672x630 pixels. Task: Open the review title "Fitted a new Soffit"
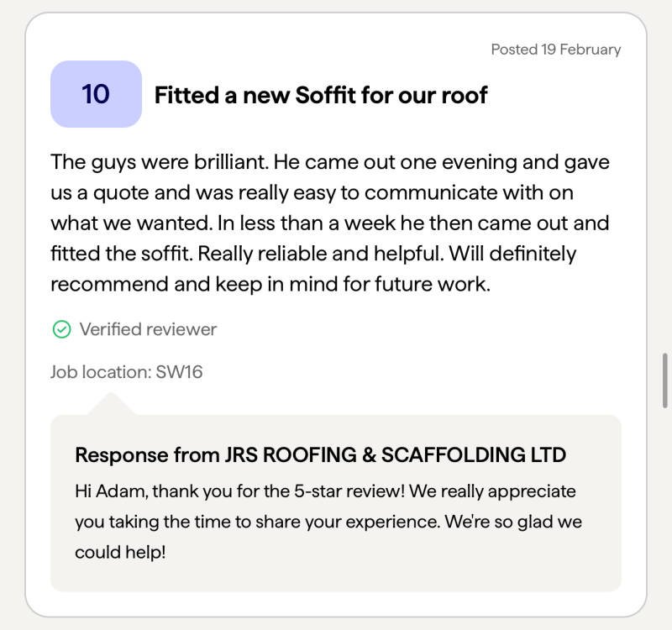tap(320, 95)
